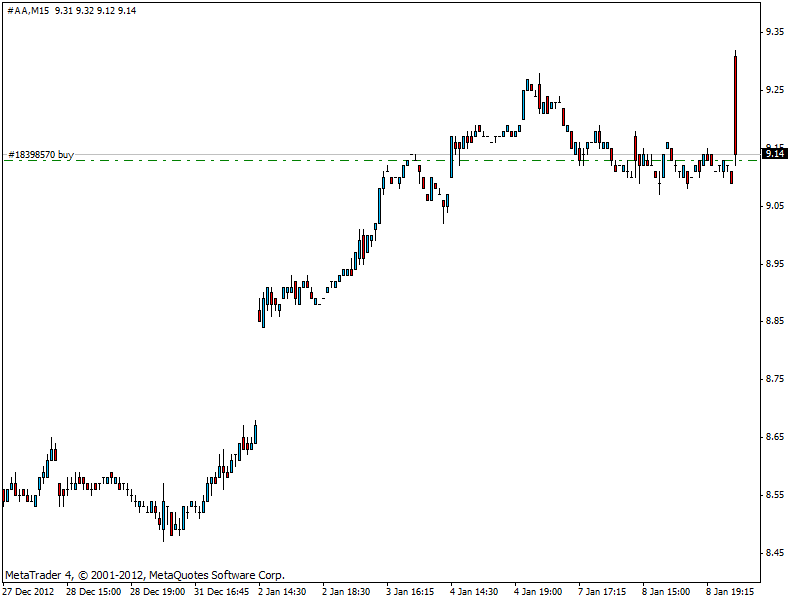
Task: Click the 9.25 price axis label
Action: click(774, 90)
